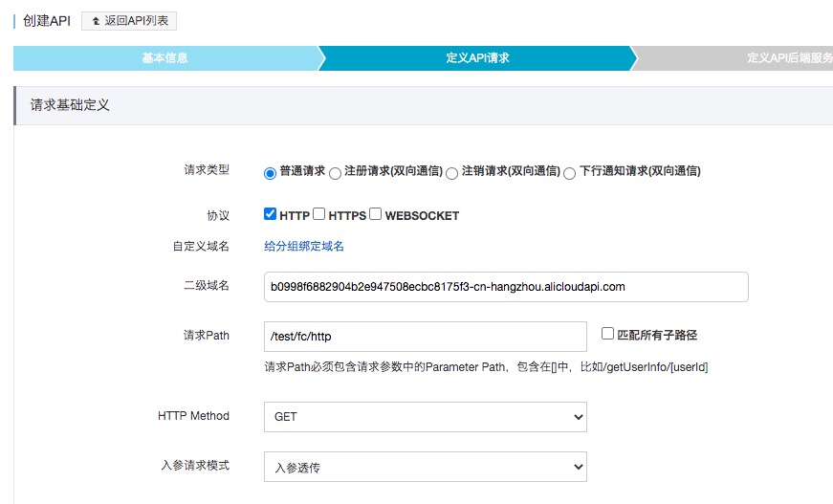Pick the 下行通知请求(双向通信) radio button
Screen dimensions: 833x504
pos(569,173)
